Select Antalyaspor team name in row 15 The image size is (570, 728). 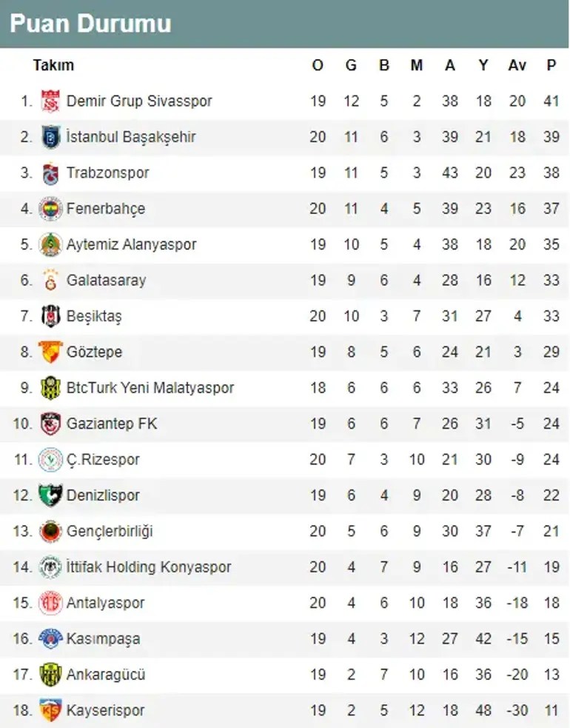coord(105,603)
